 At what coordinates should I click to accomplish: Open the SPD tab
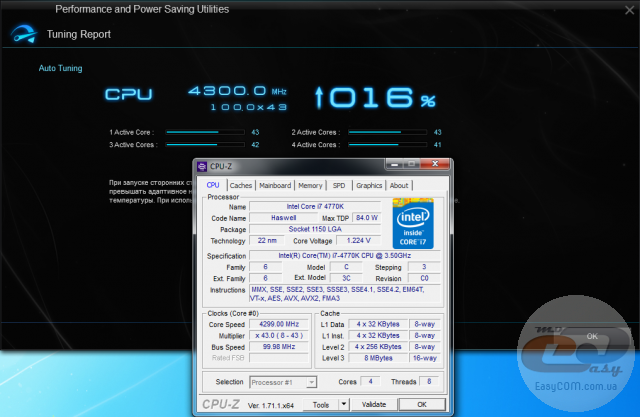point(339,186)
